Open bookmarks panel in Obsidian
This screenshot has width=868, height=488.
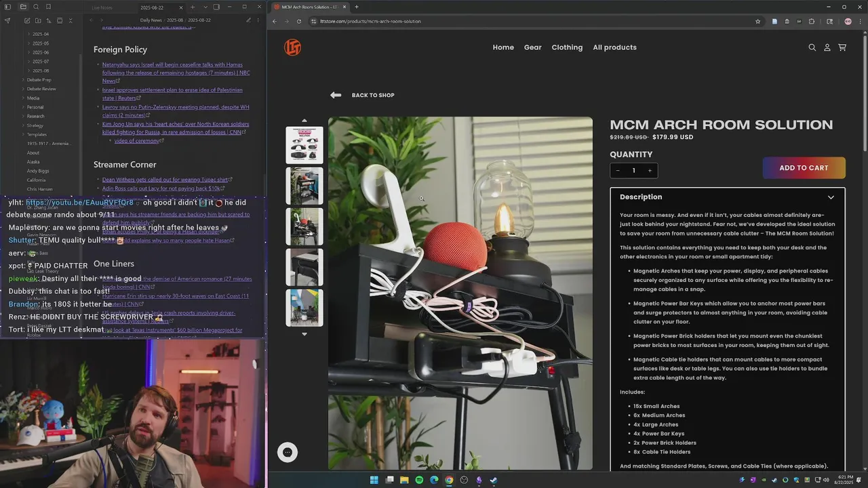pos(48,7)
